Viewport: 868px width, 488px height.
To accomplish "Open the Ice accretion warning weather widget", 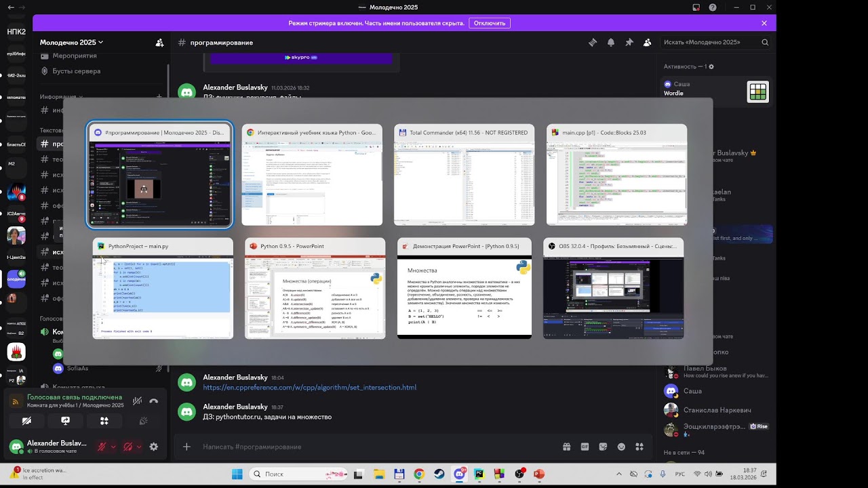I will 39,474.
